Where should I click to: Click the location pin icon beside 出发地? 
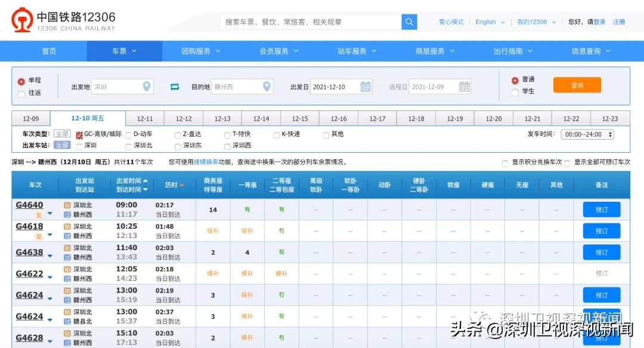click(x=147, y=85)
